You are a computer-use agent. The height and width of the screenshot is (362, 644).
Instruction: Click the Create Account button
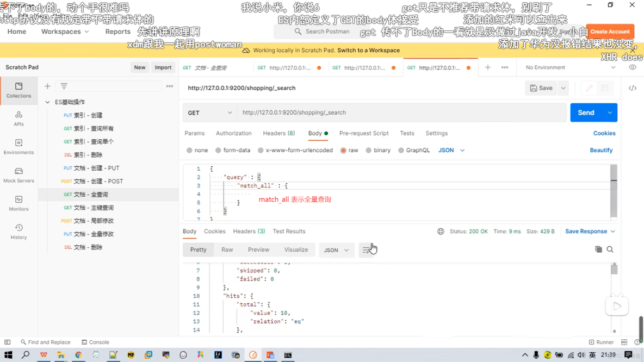click(609, 32)
